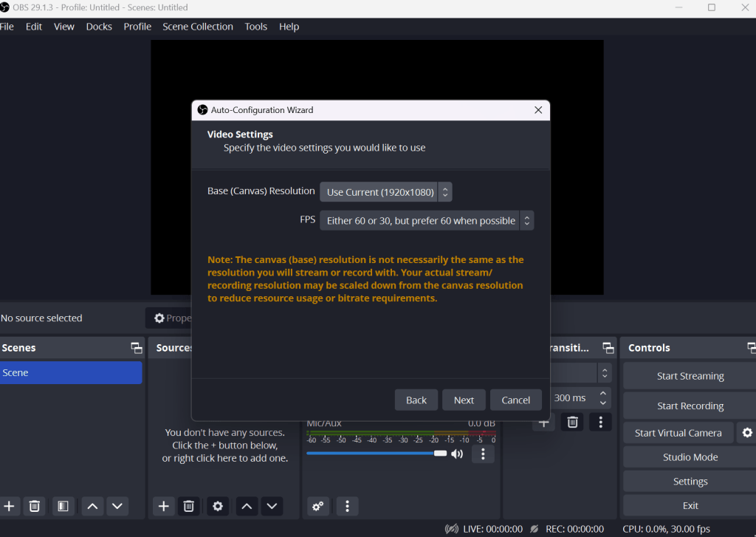Float the Scene Transitions dock icon
Image resolution: width=756 pixels, height=537 pixels.
(608, 348)
